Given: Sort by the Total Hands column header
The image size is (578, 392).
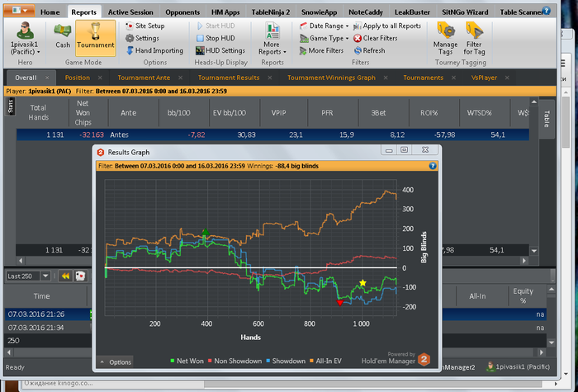Looking at the screenshot, I should tap(38, 113).
